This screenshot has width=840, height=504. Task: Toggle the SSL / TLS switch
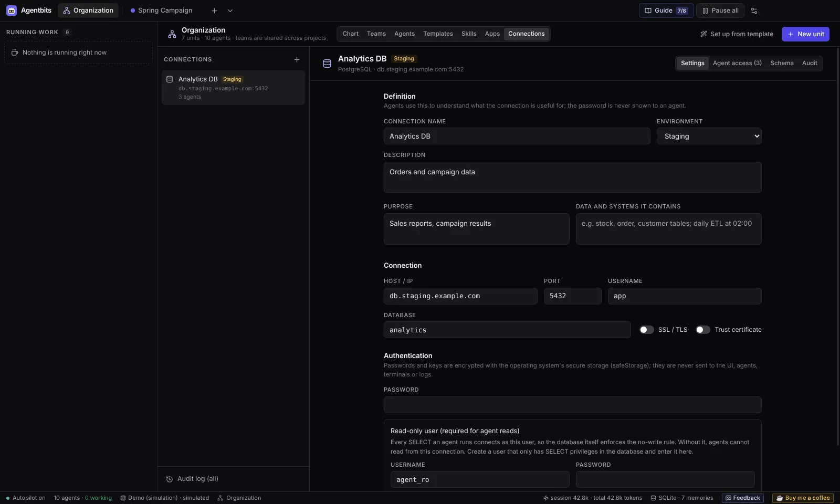click(647, 330)
